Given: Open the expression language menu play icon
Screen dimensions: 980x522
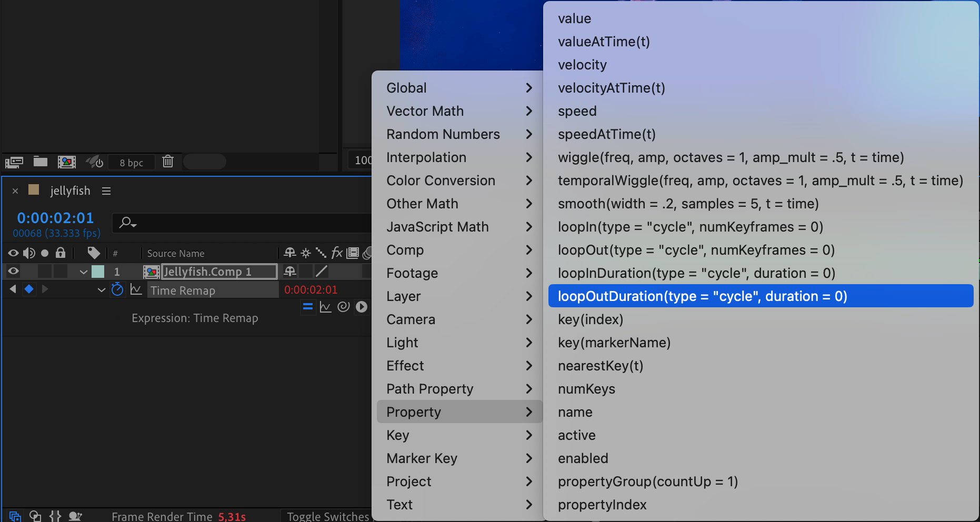Looking at the screenshot, I should click(361, 307).
